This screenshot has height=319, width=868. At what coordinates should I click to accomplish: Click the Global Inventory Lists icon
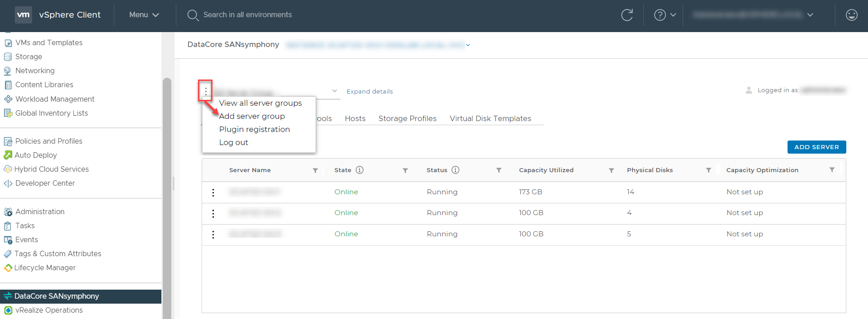tap(8, 113)
